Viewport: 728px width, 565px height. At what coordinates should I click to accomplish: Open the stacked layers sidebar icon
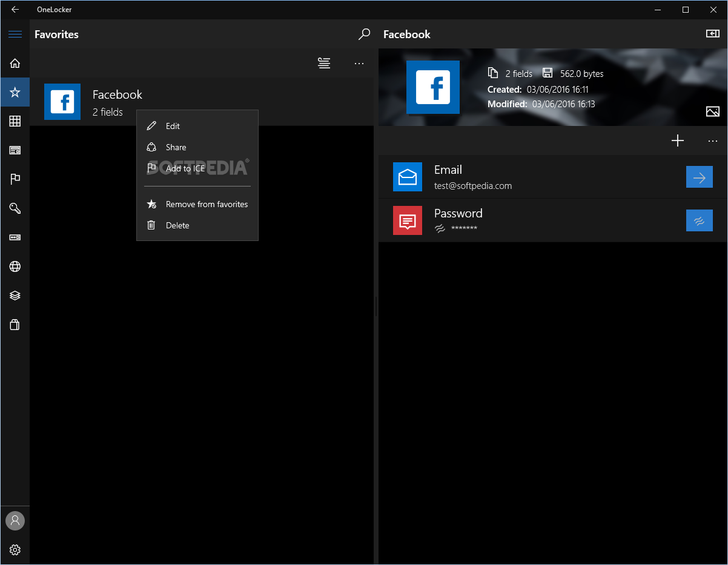coord(15,296)
